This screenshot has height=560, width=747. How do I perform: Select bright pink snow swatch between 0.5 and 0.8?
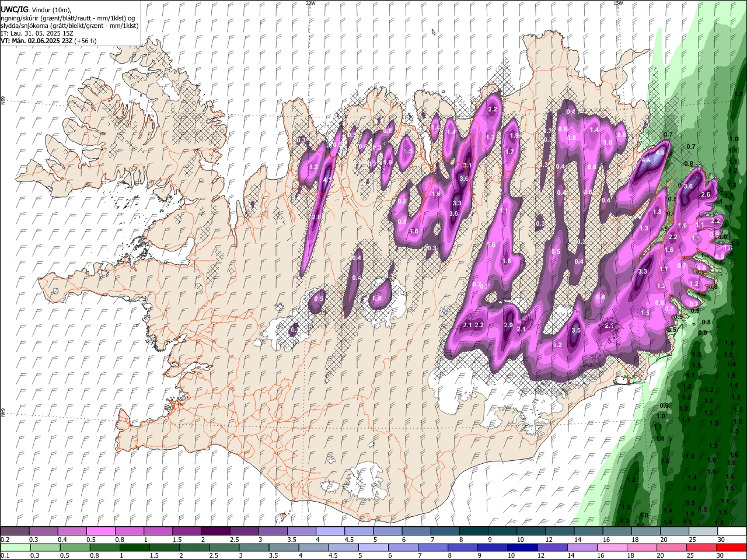pos(100,531)
